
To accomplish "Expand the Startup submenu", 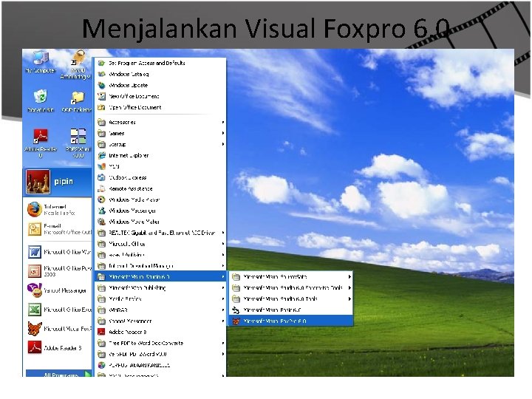I will click(160, 144).
